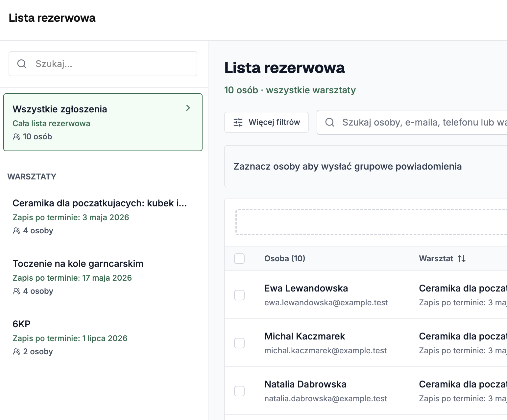Select the 6KP workshop entry
Viewport: 507px width, 420px height.
coord(103,338)
